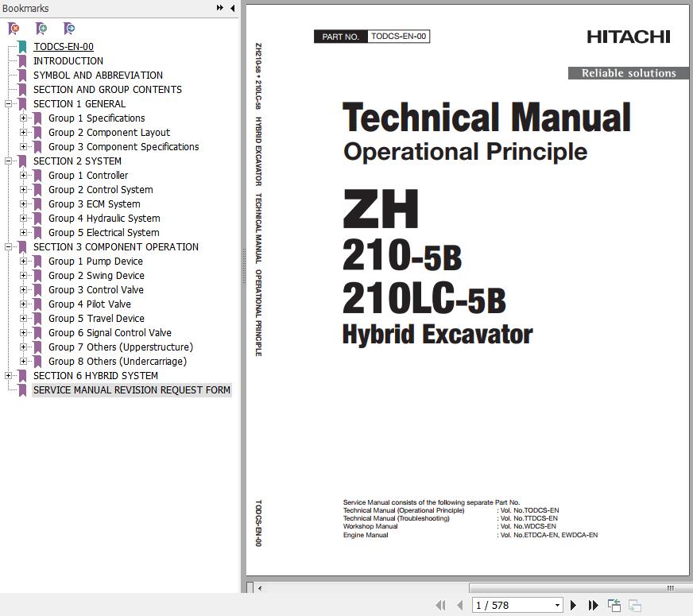Viewport: 693px width, 616px height.
Task: Click the add new bookmark icon
Action: (41, 29)
